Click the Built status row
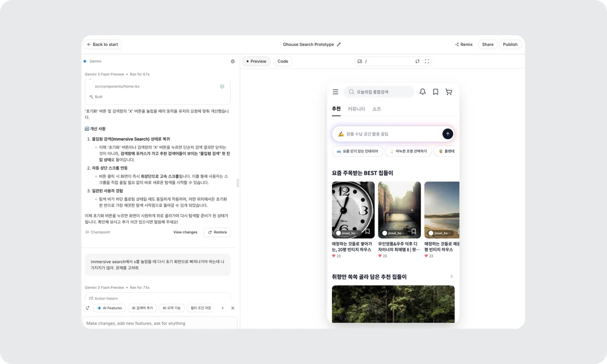607x364 pixels. [96, 97]
